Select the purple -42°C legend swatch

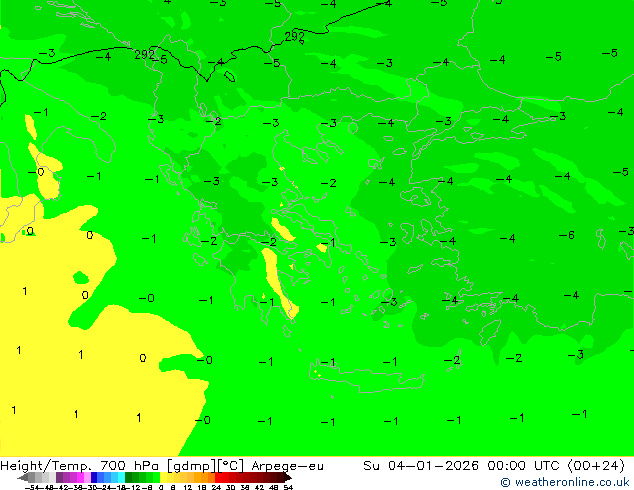tap(59, 477)
